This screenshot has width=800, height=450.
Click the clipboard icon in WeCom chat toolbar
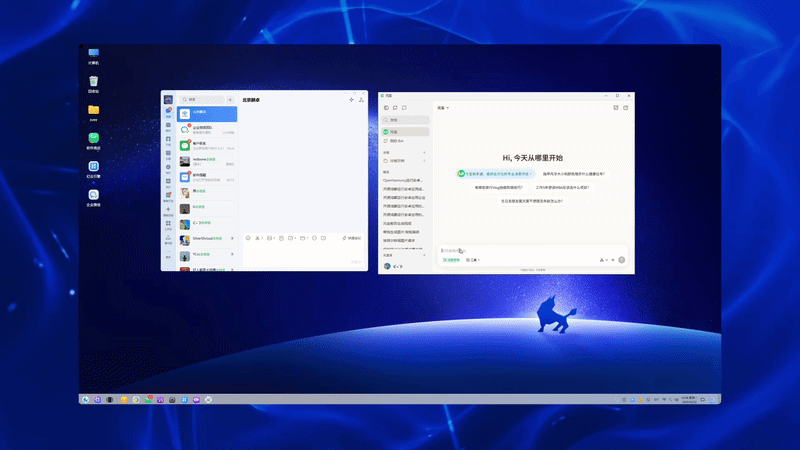[281, 238]
